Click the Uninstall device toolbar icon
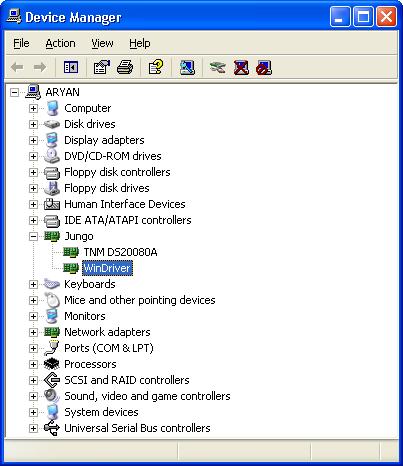Image resolution: width=403 pixels, height=466 pixels. click(x=241, y=67)
